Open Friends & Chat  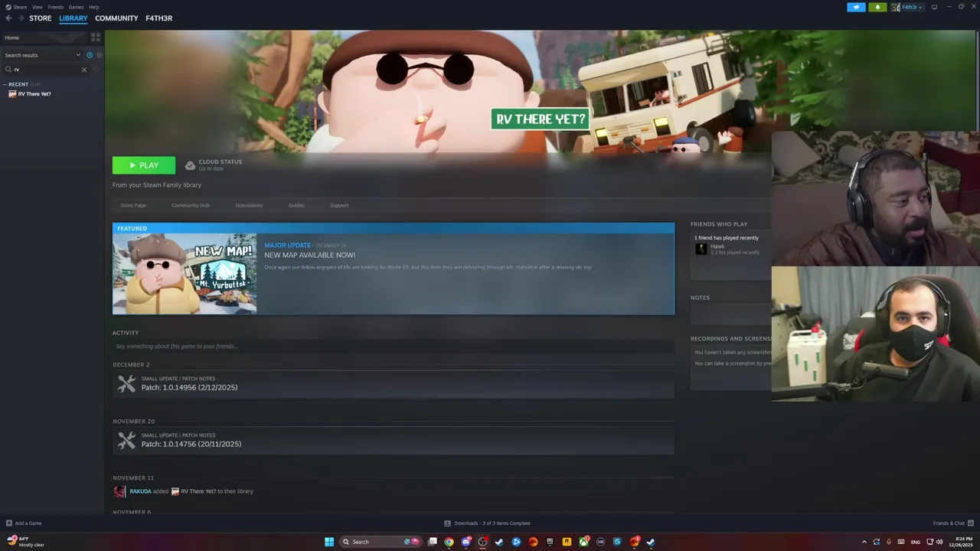tap(952, 523)
